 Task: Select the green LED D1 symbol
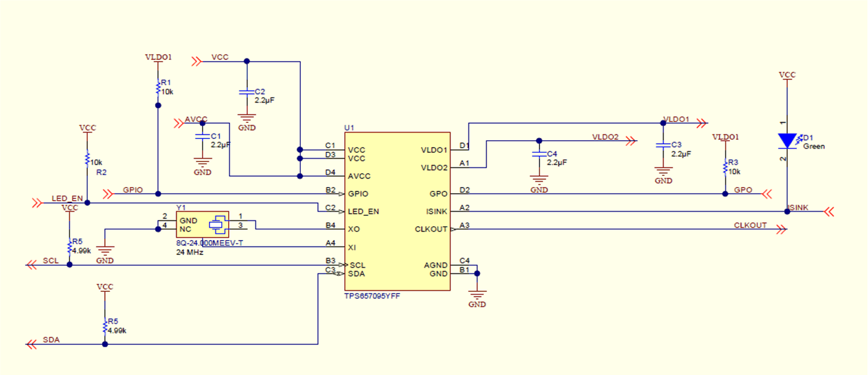pos(787,141)
